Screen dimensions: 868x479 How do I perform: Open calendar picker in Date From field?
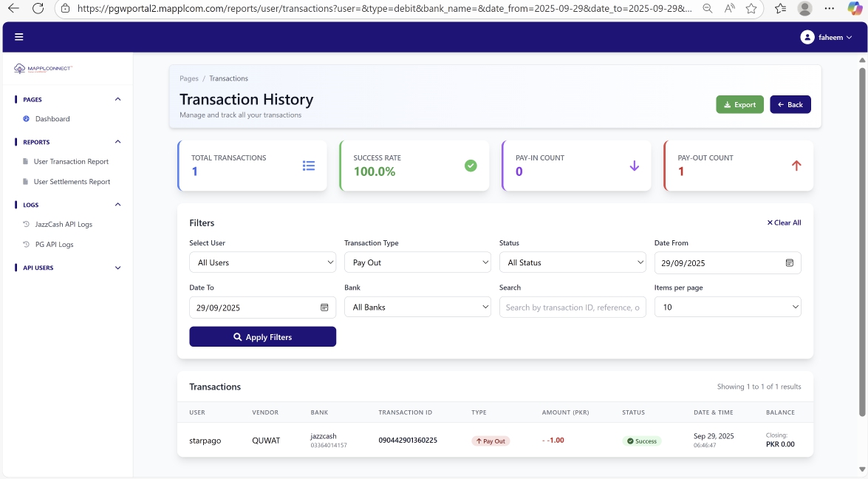click(x=789, y=262)
